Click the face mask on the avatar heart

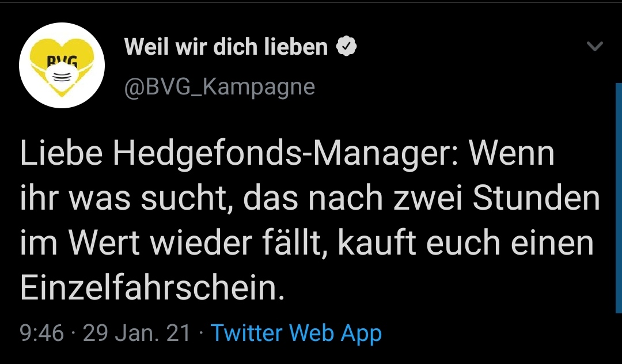(x=61, y=77)
